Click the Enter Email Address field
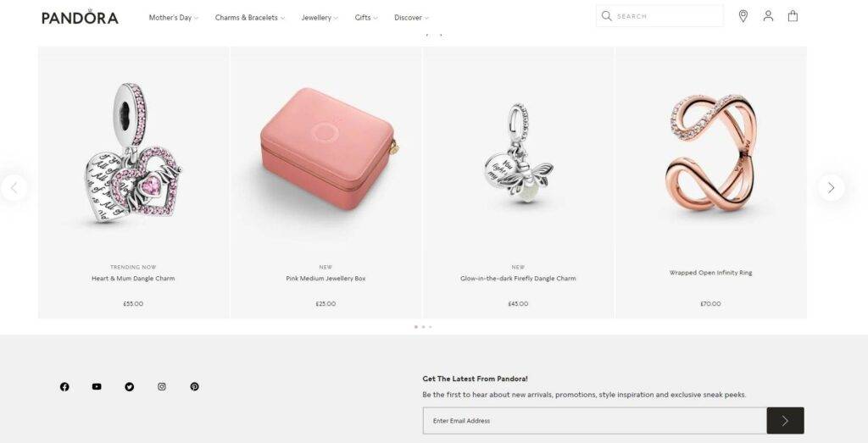This screenshot has width=868, height=443. (594, 421)
